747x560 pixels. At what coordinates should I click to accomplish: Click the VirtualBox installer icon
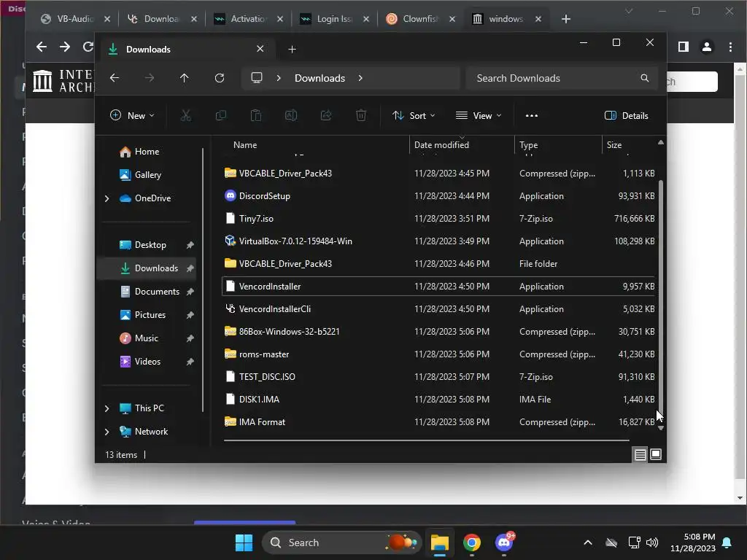(230, 241)
